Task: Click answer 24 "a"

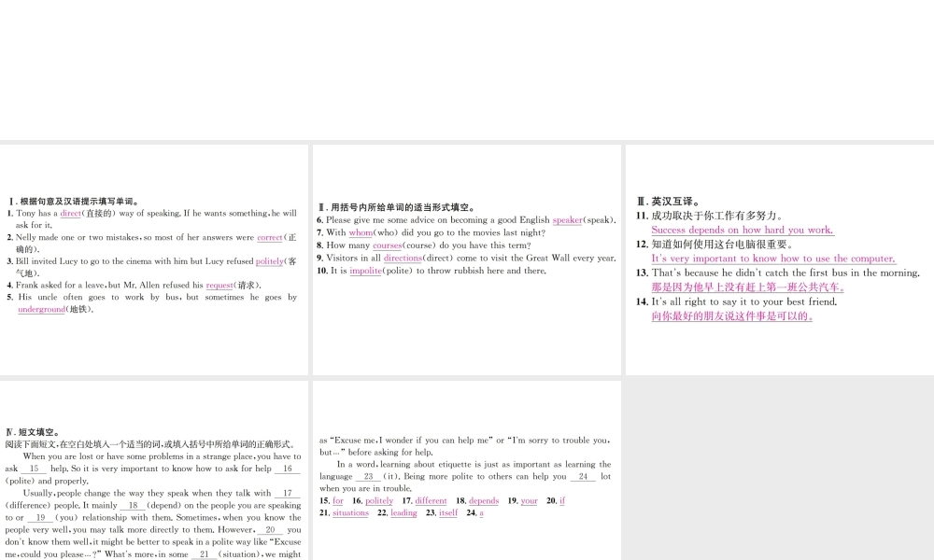Action: 481,513
